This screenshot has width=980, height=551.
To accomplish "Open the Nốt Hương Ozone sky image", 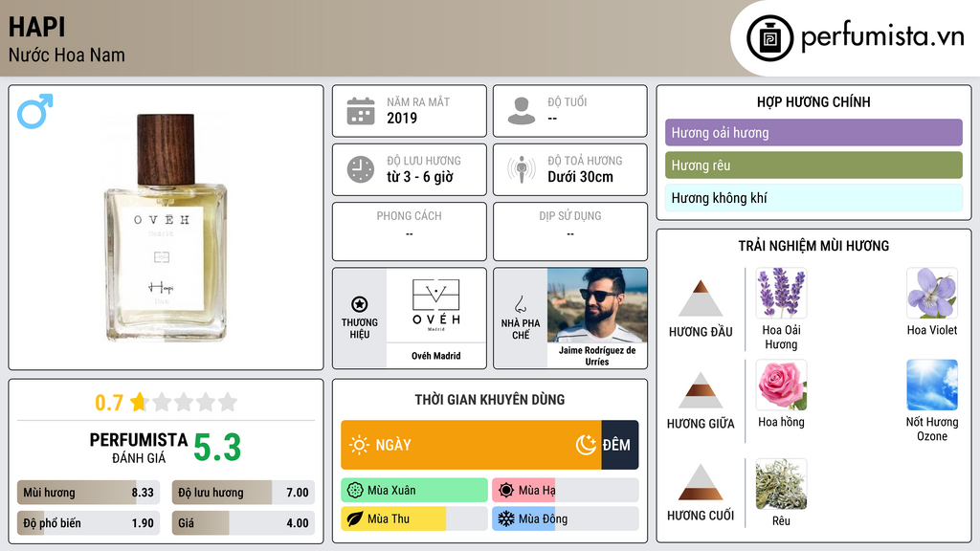I will [932, 385].
